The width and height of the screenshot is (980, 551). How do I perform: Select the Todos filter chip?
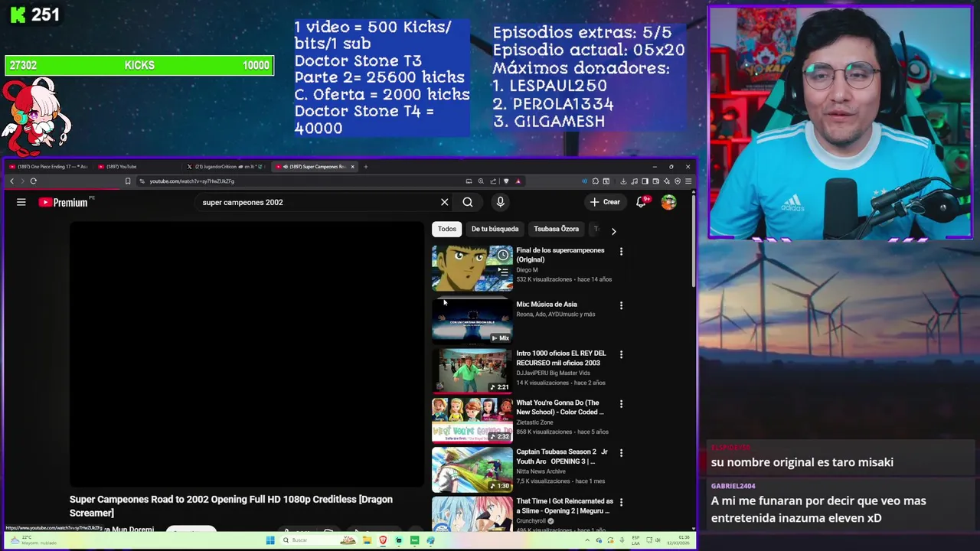pyautogui.click(x=447, y=229)
